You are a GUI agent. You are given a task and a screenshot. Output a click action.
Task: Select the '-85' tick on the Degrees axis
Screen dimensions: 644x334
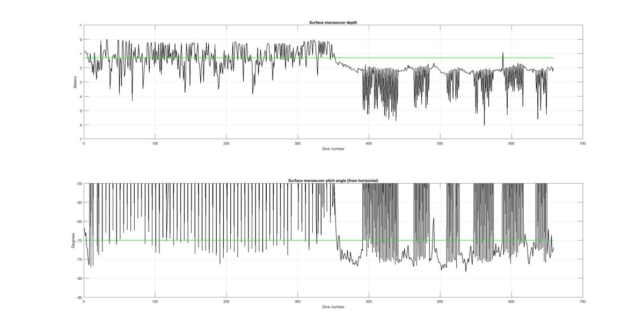[79, 297]
